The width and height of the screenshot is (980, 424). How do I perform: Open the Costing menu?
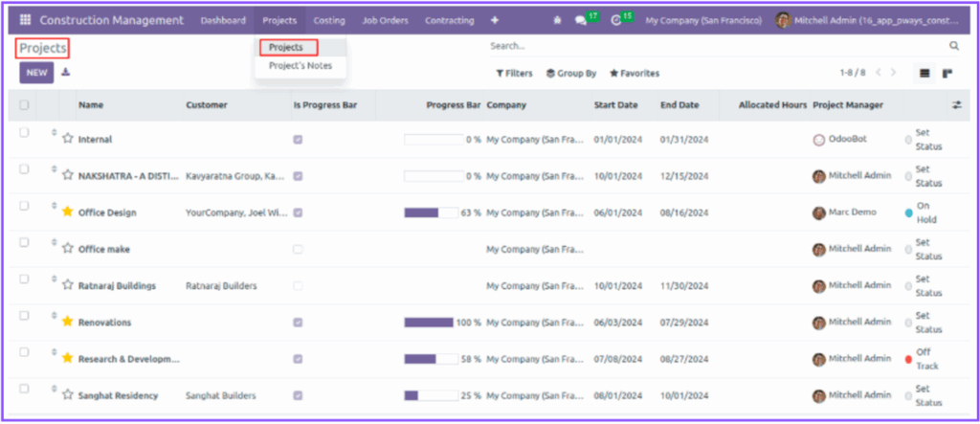[x=329, y=20]
